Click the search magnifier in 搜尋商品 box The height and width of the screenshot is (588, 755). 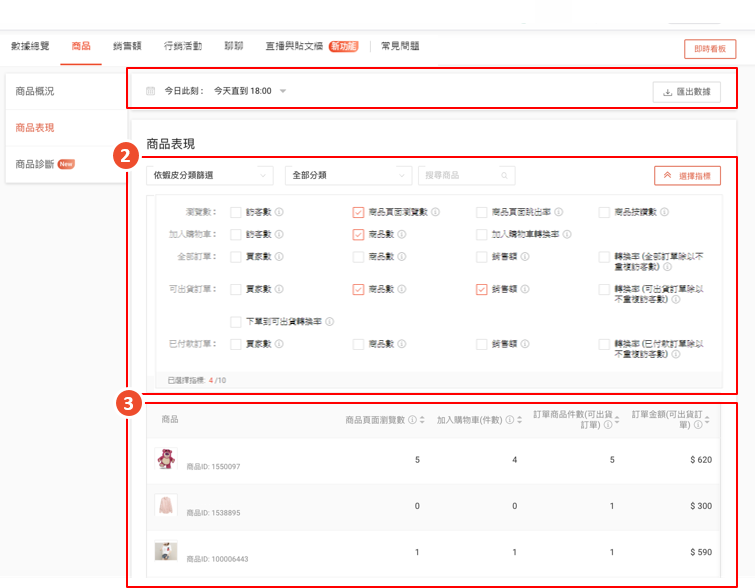coord(505,175)
